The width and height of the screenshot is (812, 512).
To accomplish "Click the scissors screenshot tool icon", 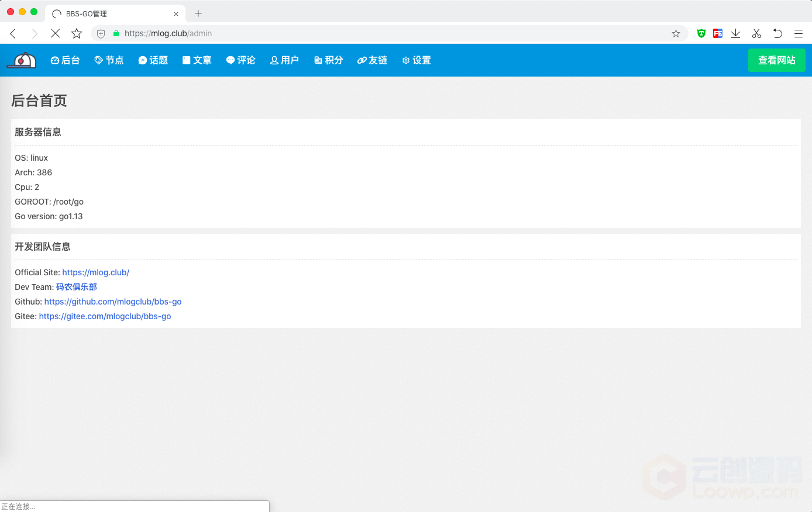I will point(756,33).
